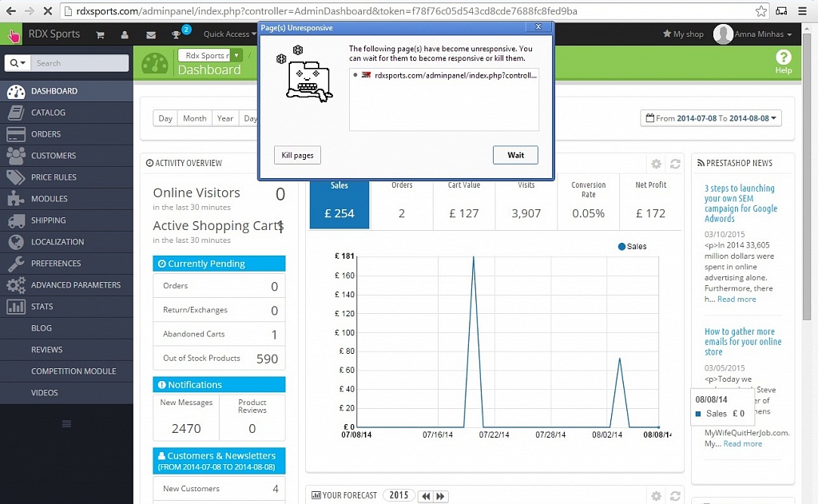818x504 pixels.
Task: Click the Search input field
Action: 80,63
